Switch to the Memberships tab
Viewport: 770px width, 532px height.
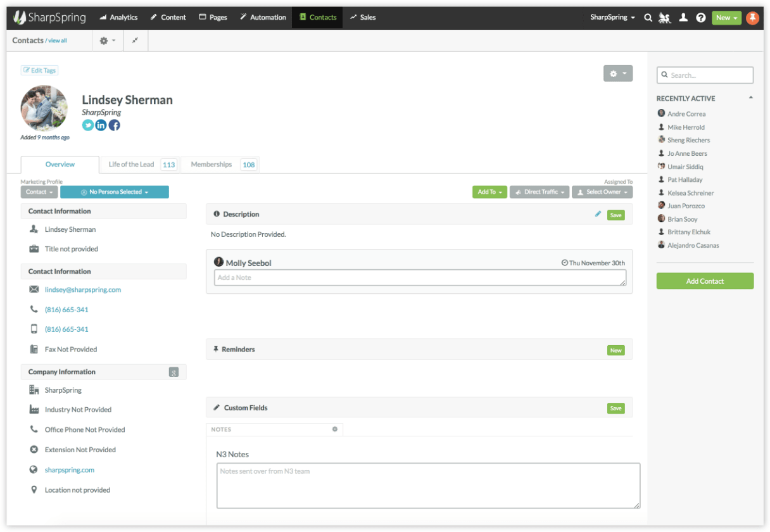[220, 165]
